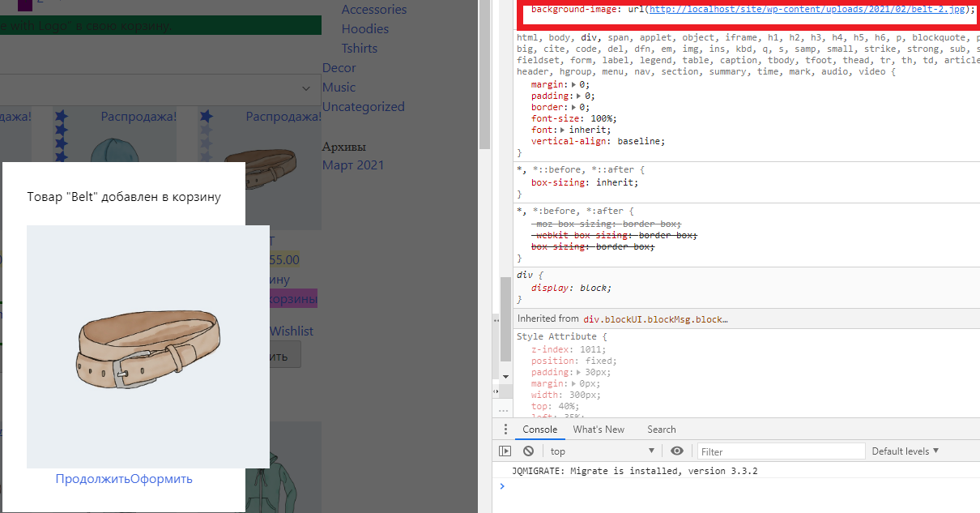980x513 pixels.
Task: Open the Accessories category link
Action: 374,10
